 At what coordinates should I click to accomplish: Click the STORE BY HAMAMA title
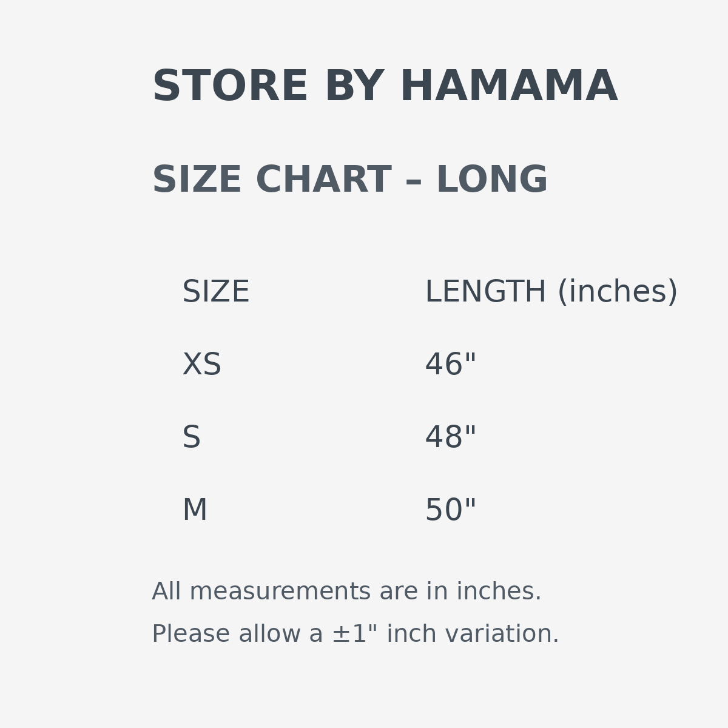[385, 87]
